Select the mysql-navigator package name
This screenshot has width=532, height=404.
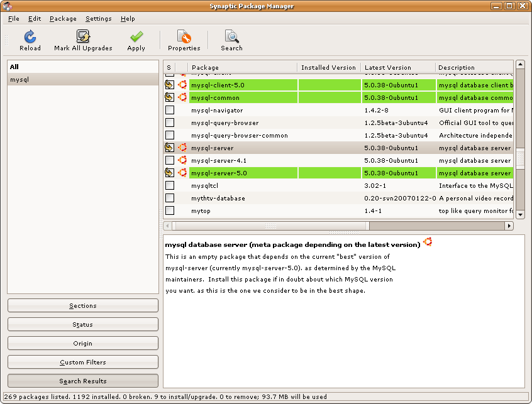[217, 110]
